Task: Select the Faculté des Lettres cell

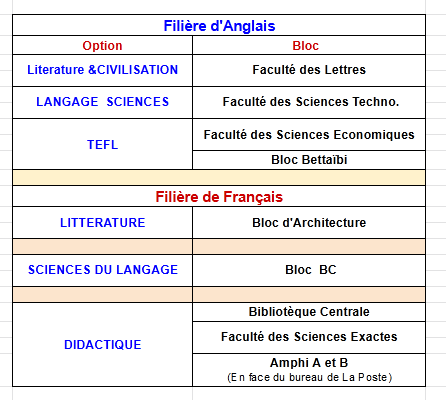Action: pos(309,70)
